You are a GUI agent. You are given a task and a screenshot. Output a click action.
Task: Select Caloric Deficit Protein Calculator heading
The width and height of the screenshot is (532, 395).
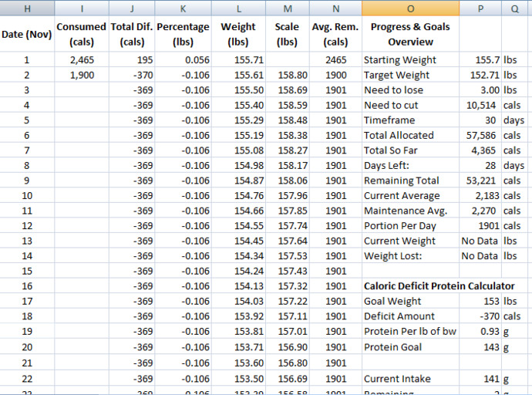pos(439,286)
